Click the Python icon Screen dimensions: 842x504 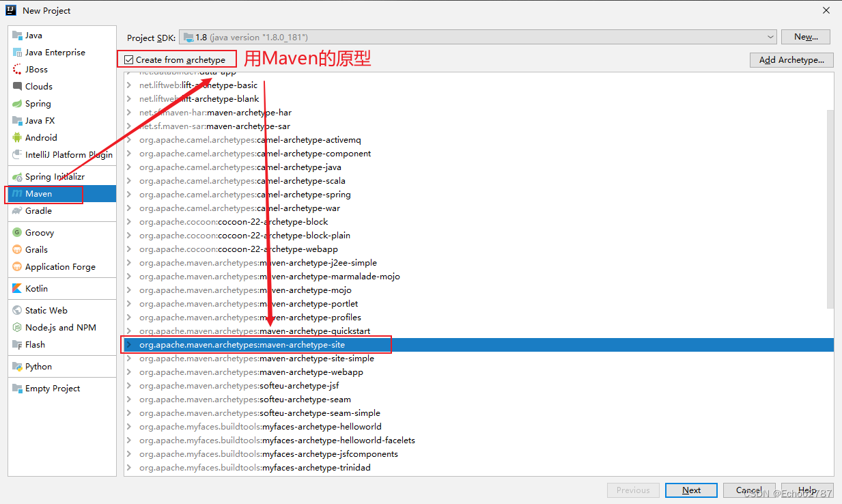pos(17,367)
